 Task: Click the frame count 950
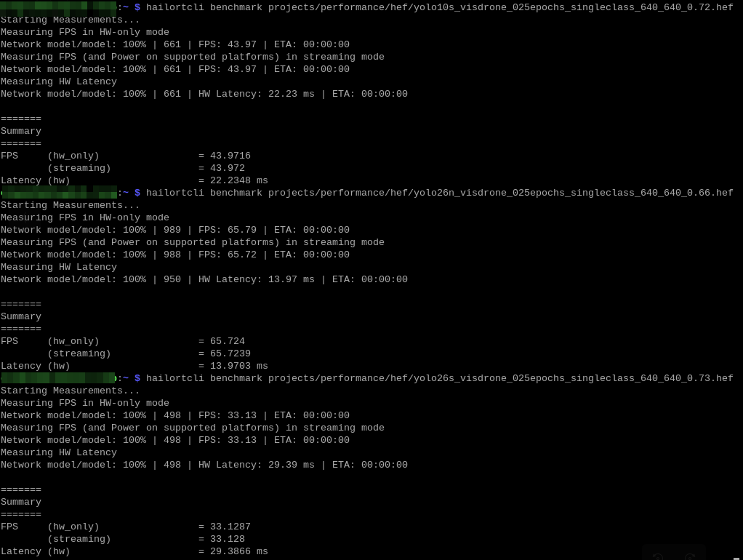click(172, 279)
